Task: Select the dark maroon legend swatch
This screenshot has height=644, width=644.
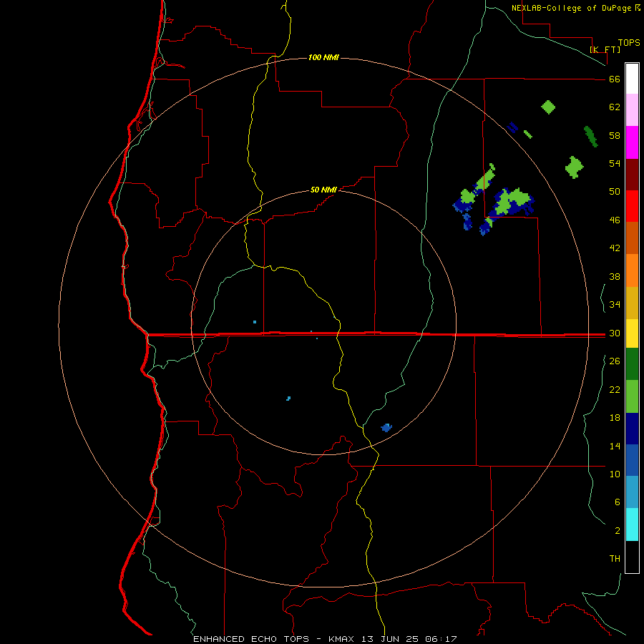Action: [632, 175]
